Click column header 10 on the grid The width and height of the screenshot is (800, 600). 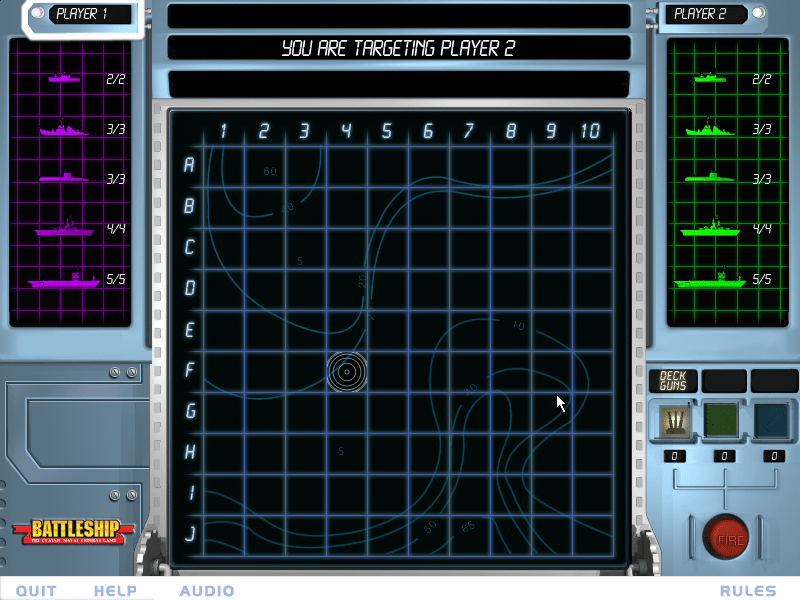[x=590, y=131]
